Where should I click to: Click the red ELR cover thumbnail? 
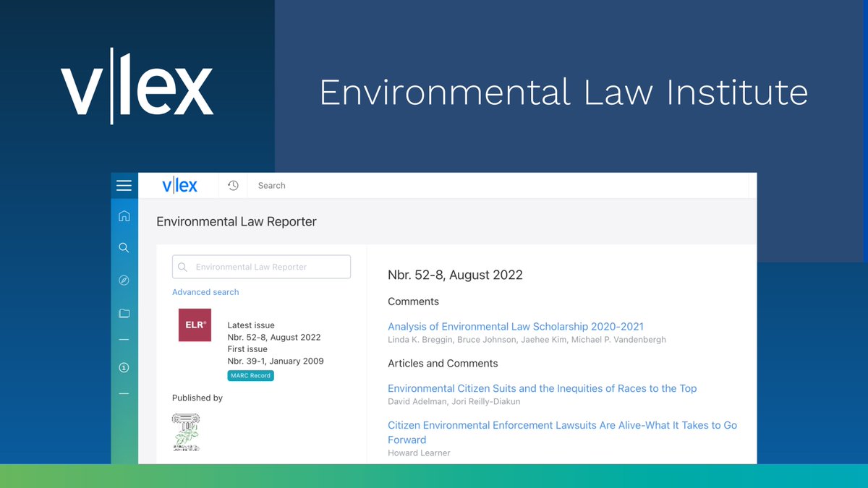pyautogui.click(x=195, y=325)
